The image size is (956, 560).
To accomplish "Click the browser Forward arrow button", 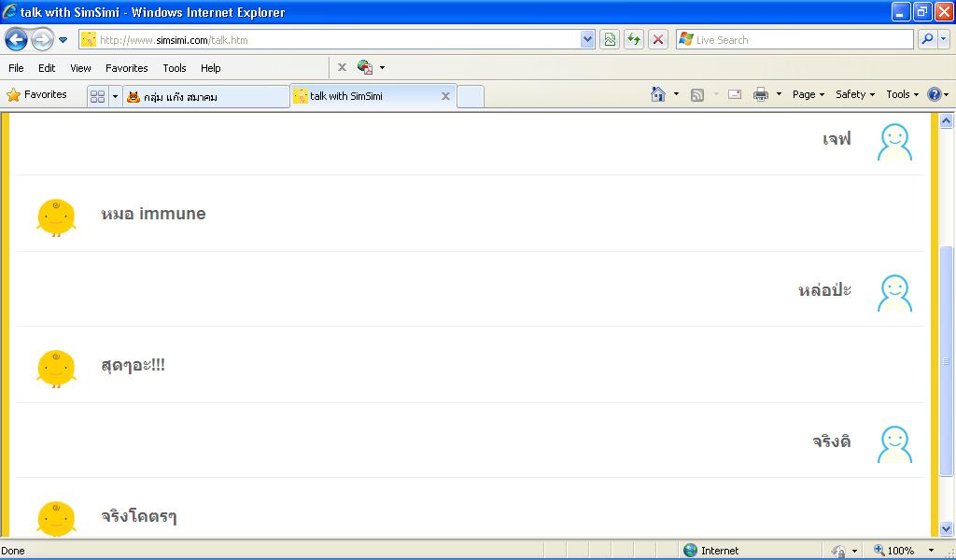I will (42, 40).
